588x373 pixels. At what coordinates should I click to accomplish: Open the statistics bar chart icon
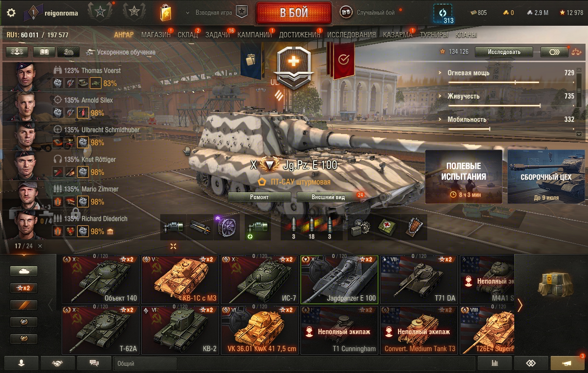pos(495,363)
